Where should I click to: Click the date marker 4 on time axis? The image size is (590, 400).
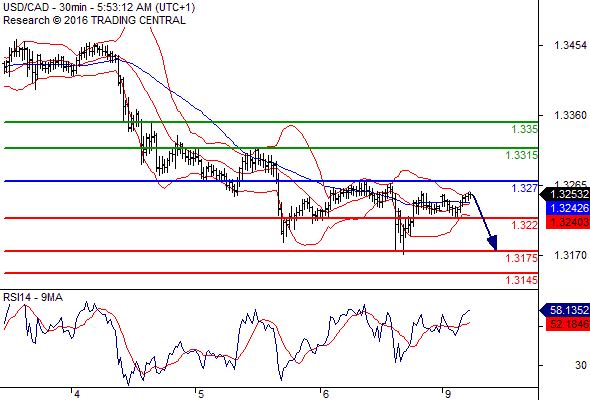point(77,394)
